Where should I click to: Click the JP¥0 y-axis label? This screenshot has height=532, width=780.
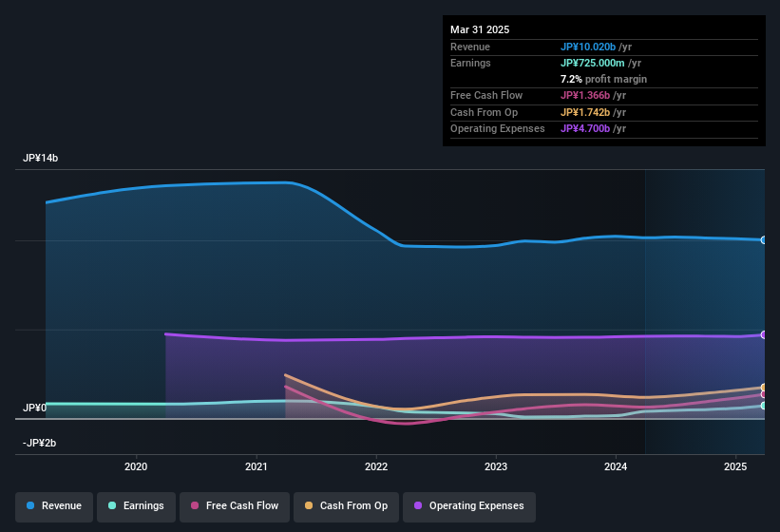(35, 408)
